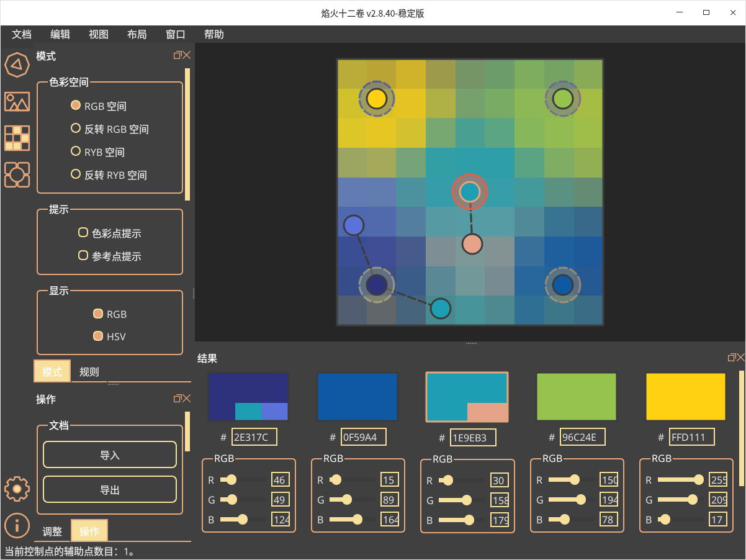Switch to the 规则 tab
The width and height of the screenshot is (746, 560).
pyautogui.click(x=89, y=372)
